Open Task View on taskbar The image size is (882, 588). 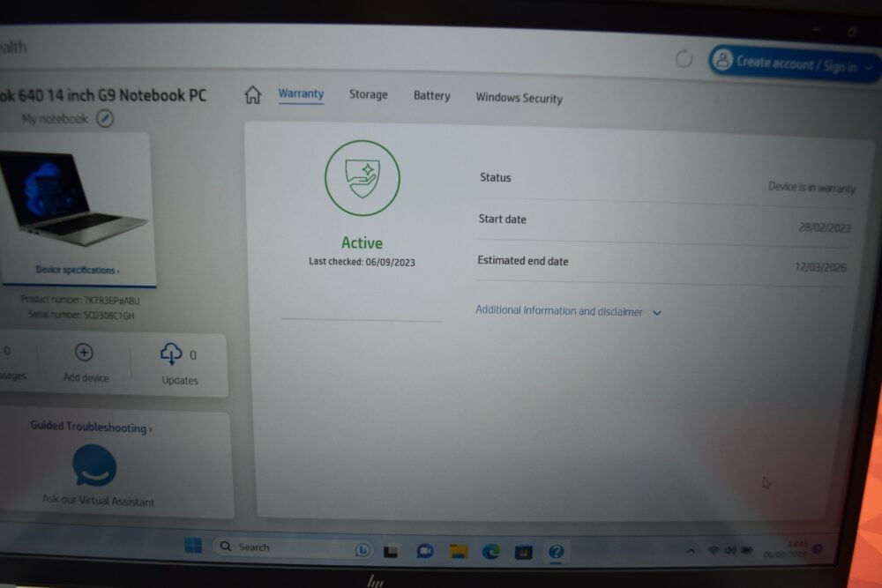pos(391,552)
